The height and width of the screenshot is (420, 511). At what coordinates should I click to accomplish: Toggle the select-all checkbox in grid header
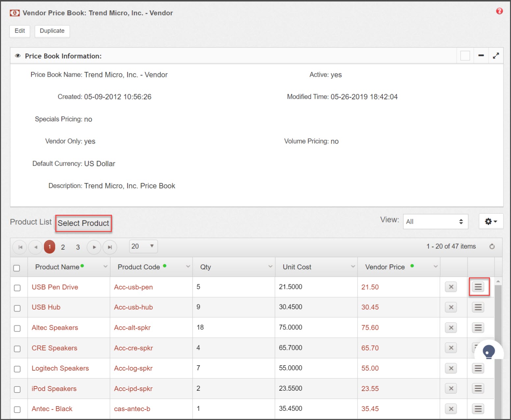(16, 268)
